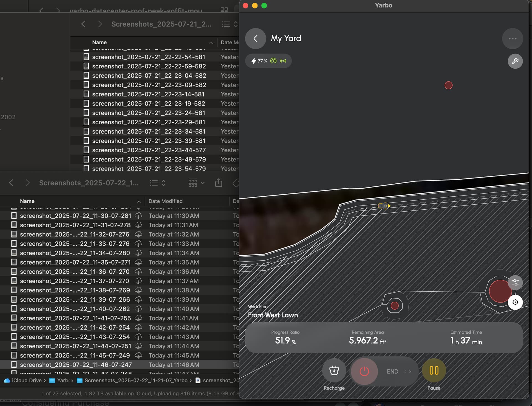The image size is (532, 406).
Task: Open the three-dots more options menu
Action: tap(512, 38)
